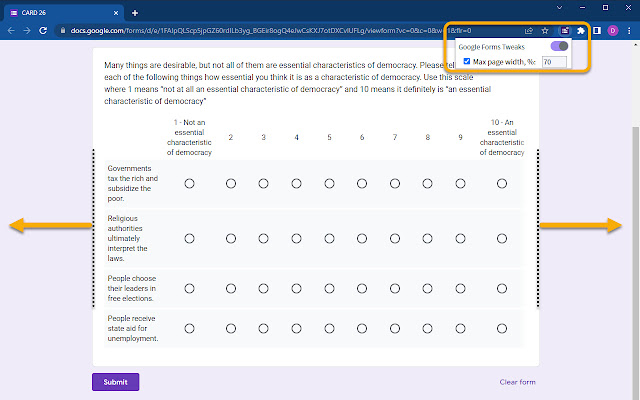
Task: Click the share page icon in address bar
Action: click(528, 31)
